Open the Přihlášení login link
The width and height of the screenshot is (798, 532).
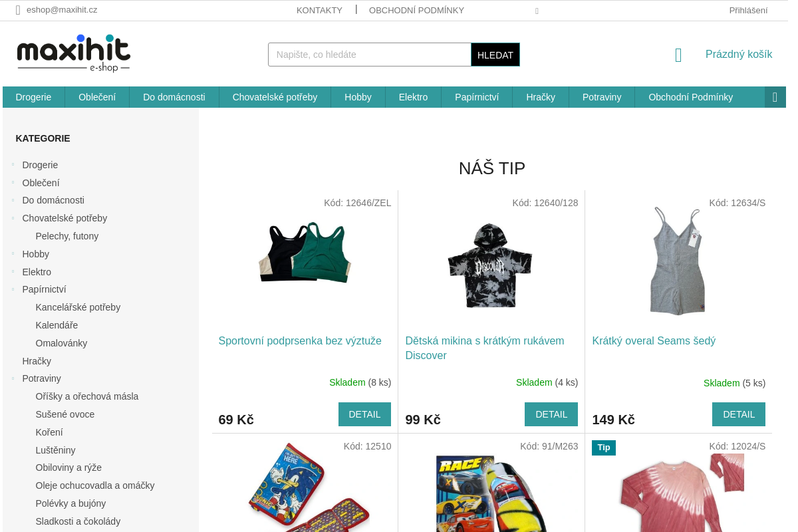pyautogui.click(x=748, y=10)
